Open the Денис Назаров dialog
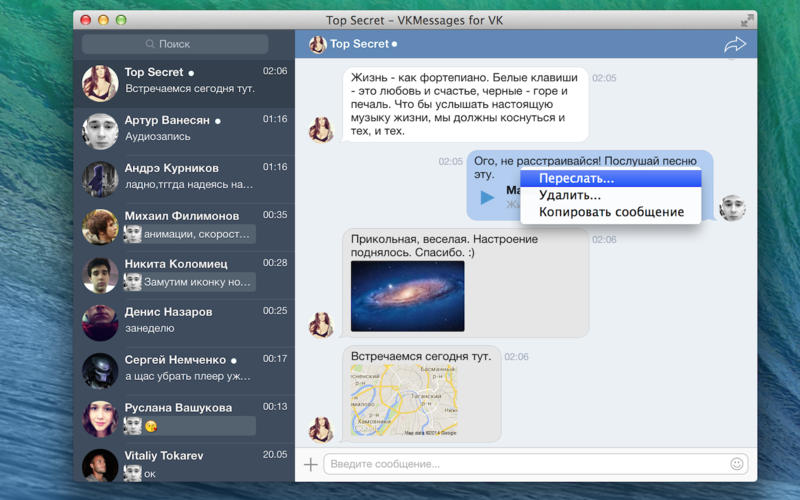Screen dimensions: 800x500 coord(184,320)
